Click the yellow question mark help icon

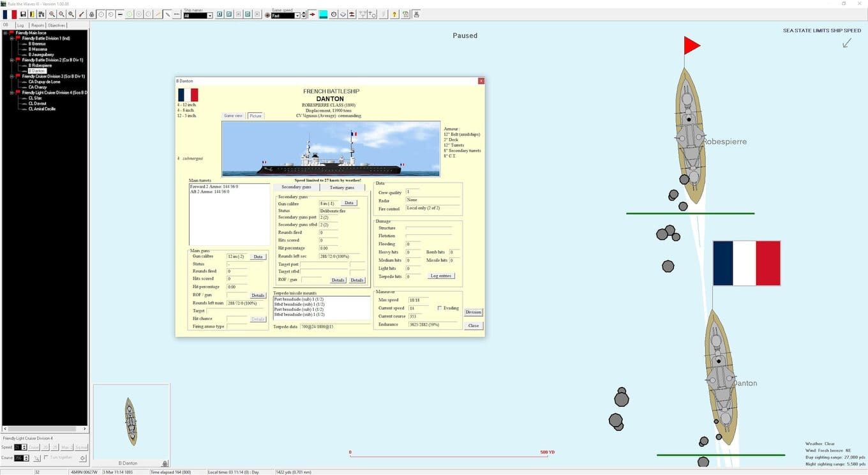[x=394, y=14]
